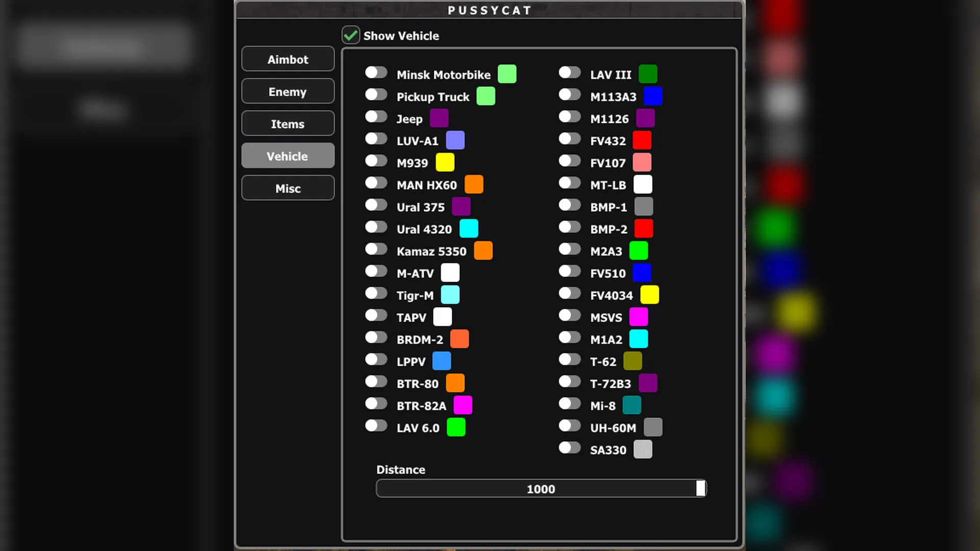Viewport: 980px width, 551px height.
Task: Enable the BRDM-2 toggle
Action: coord(376,337)
